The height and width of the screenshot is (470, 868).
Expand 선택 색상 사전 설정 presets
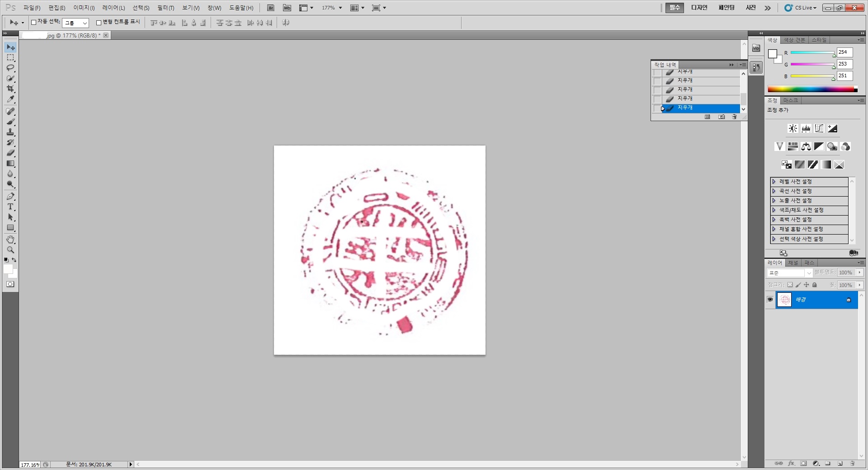click(x=774, y=239)
